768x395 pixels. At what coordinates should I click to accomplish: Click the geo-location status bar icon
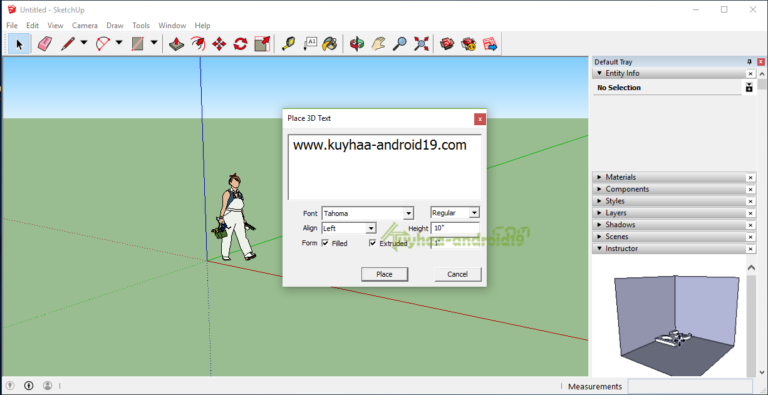coord(10,386)
